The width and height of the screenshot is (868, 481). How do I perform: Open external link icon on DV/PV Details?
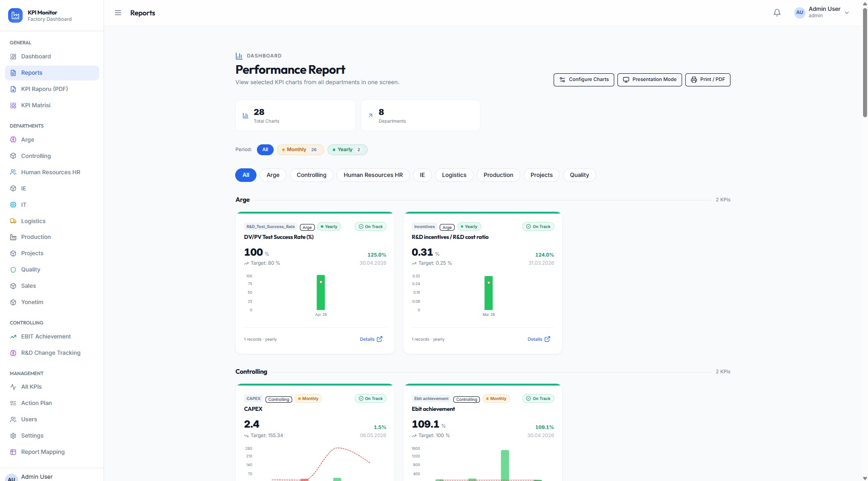tap(379, 339)
